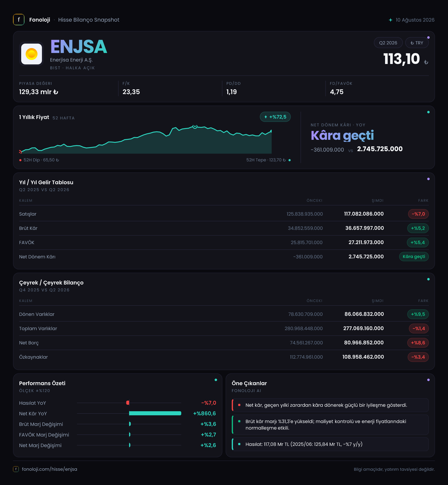Click the Yıl / Yıl Gelir Tablosu heading
Image resolution: width=448 pixels, height=485 pixels.
[46, 182]
